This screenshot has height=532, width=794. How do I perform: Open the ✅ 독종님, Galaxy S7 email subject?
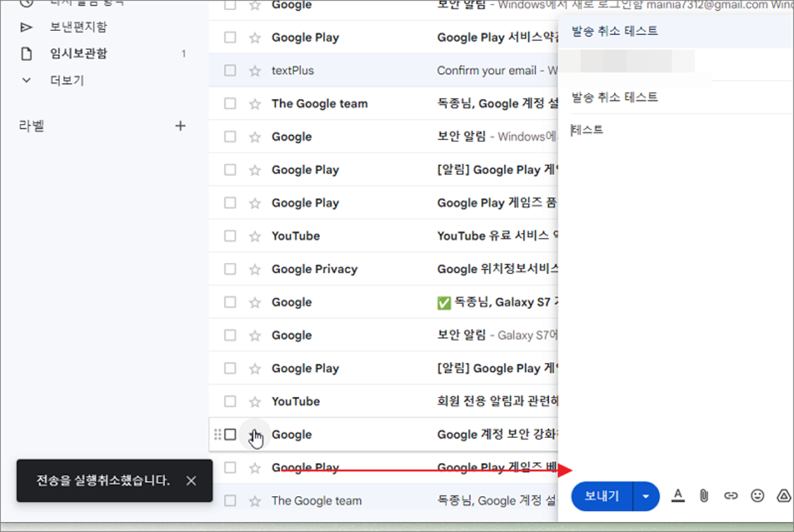click(497, 302)
